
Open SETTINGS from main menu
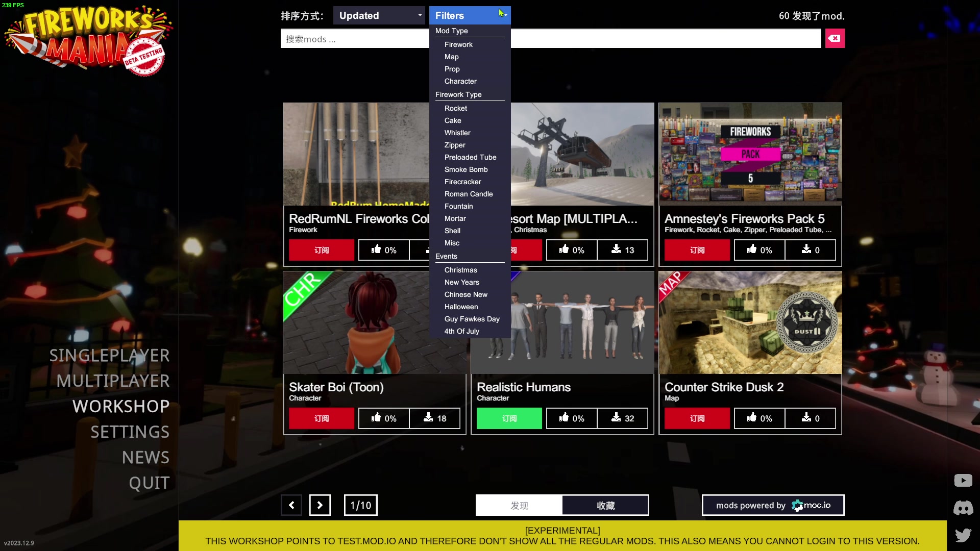[130, 432]
